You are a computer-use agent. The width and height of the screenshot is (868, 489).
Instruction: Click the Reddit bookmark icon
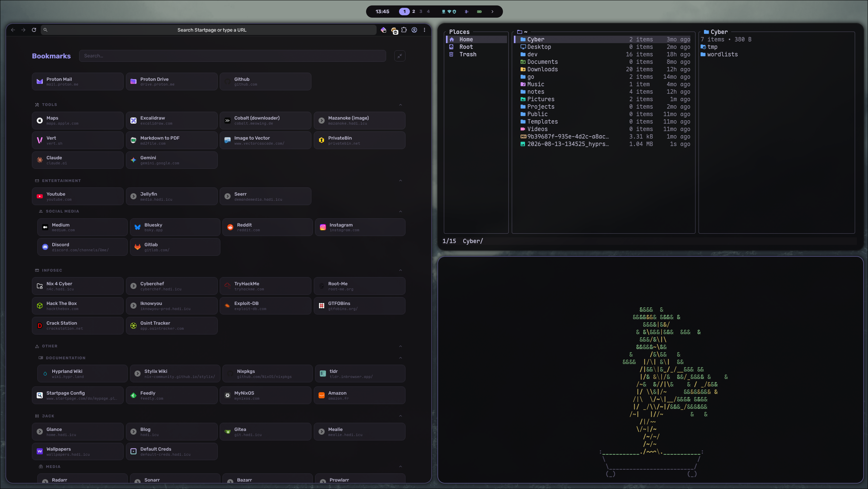[x=230, y=227]
